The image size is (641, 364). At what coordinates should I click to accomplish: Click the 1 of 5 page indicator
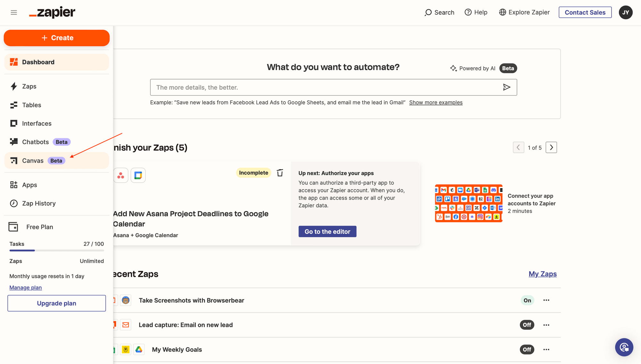[535, 148]
